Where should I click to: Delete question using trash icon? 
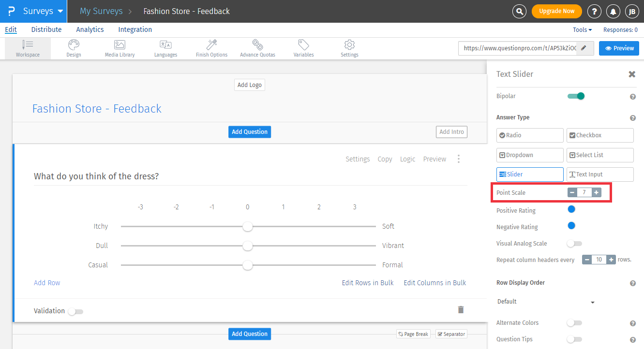point(461,310)
